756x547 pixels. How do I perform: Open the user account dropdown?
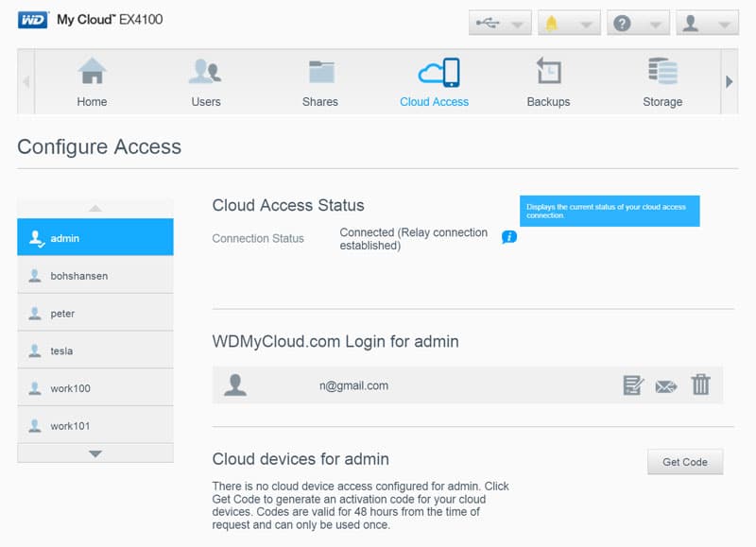707,23
